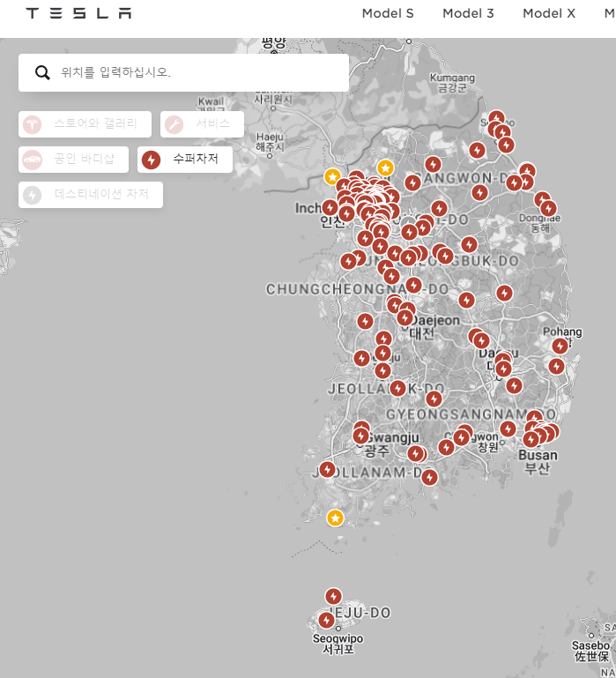Open the cut-off menu item after Model X
The image size is (616, 678).
tap(609, 13)
